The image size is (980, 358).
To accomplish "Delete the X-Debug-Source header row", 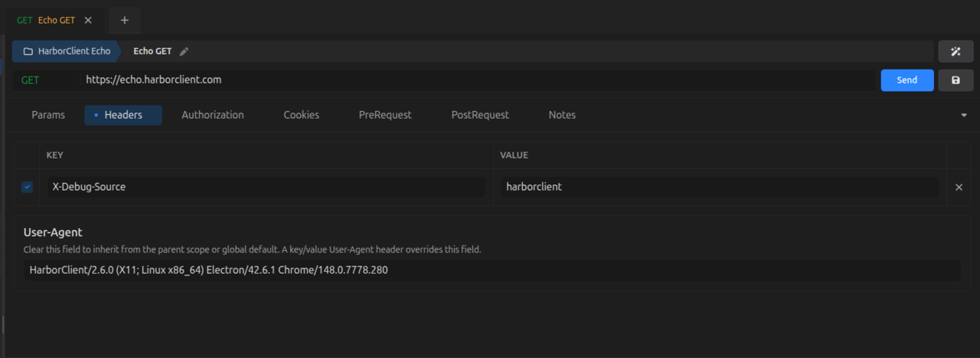I will click(x=959, y=187).
